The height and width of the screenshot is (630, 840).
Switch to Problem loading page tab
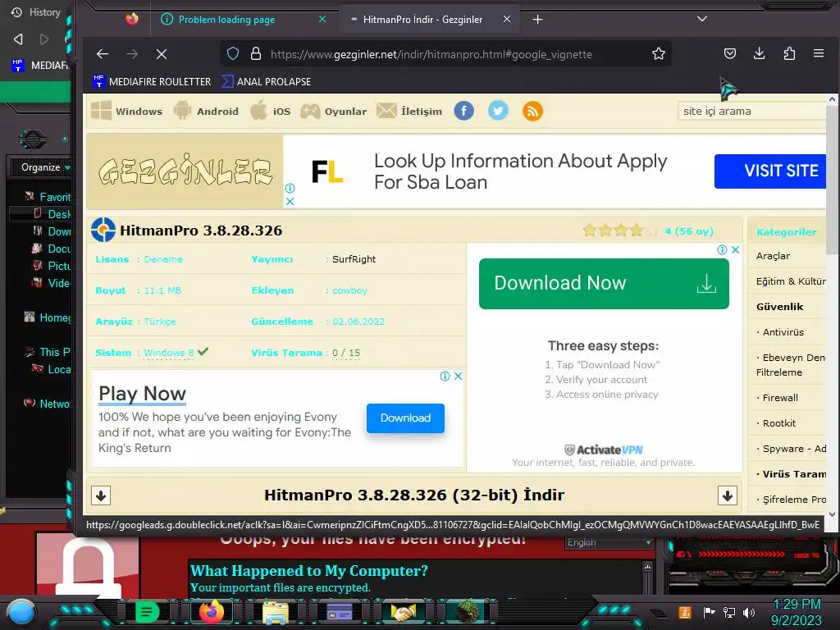(x=226, y=20)
